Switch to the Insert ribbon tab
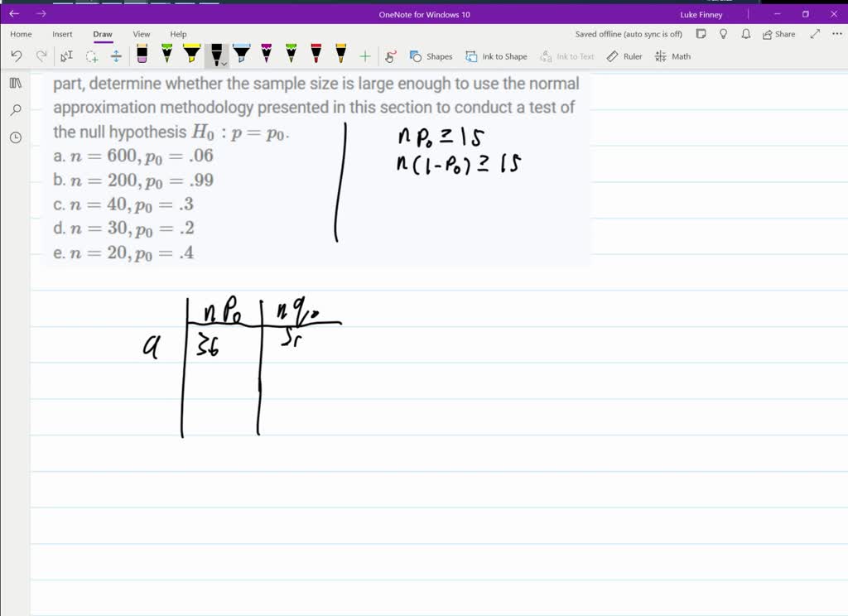848x616 pixels. point(62,34)
